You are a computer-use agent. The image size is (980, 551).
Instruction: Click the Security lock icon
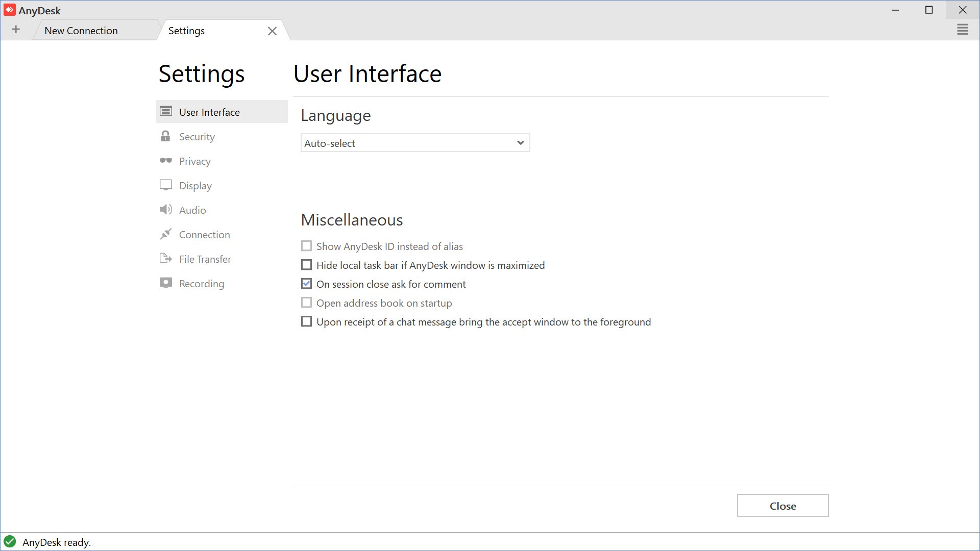[165, 136]
